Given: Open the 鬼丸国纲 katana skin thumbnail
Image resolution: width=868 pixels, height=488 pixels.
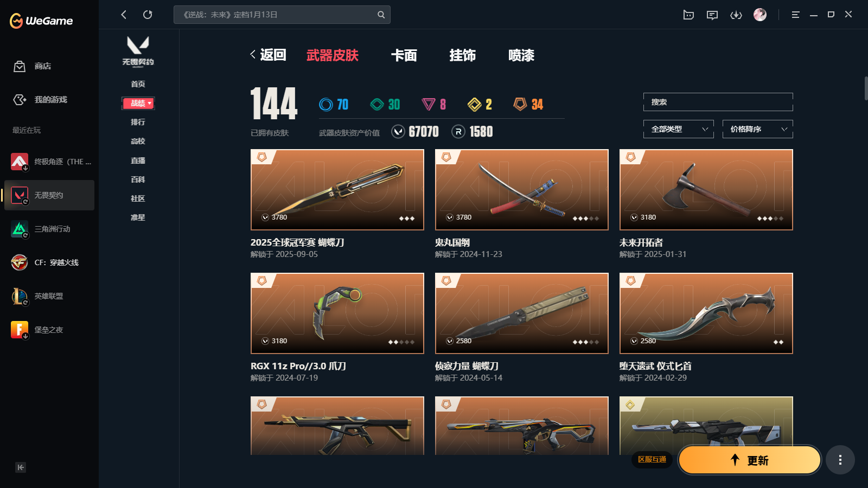Looking at the screenshot, I should 522,190.
